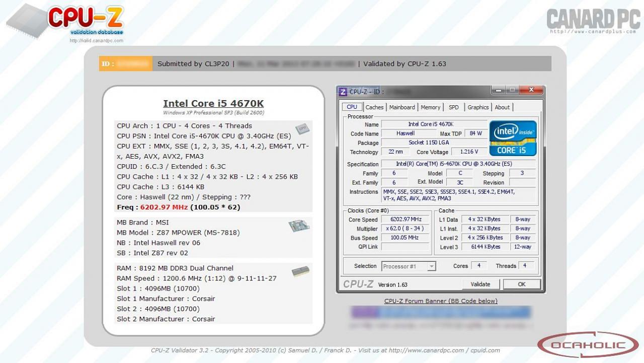Click Slot 1 Manufacturer Corsair line
This screenshot has height=363, width=644.
tap(166, 299)
